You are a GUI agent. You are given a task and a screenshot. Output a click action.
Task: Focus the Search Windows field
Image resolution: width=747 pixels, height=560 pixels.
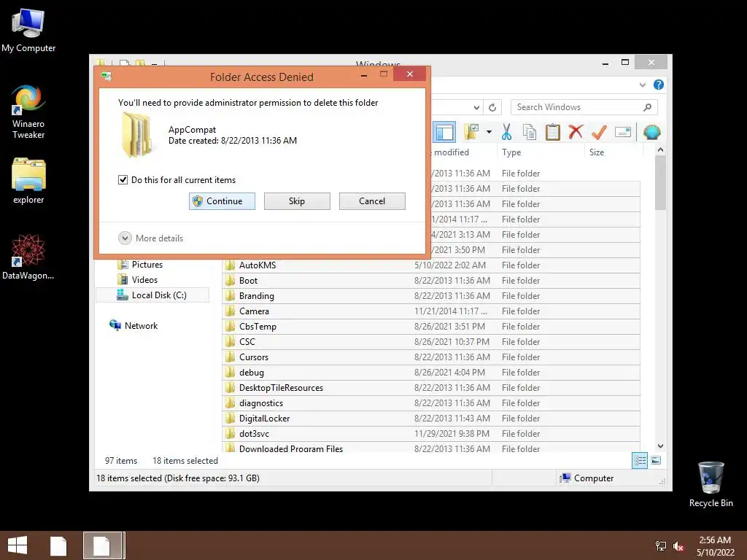click(584, 107)
